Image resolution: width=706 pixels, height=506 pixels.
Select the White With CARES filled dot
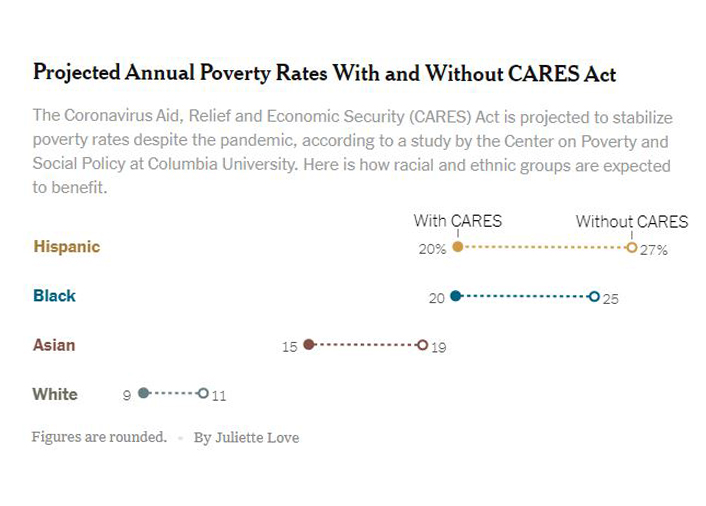pos(144,394)
